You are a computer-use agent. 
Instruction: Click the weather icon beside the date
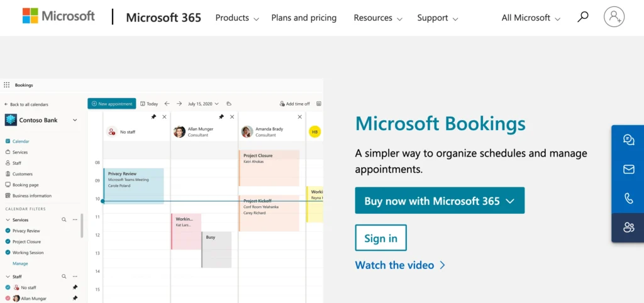[x=229, y=104]
